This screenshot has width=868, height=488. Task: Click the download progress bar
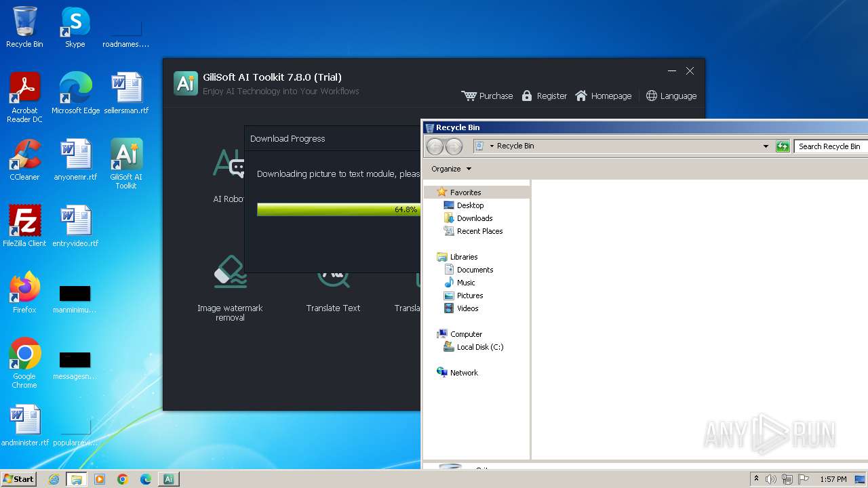(x=338, y=209)
